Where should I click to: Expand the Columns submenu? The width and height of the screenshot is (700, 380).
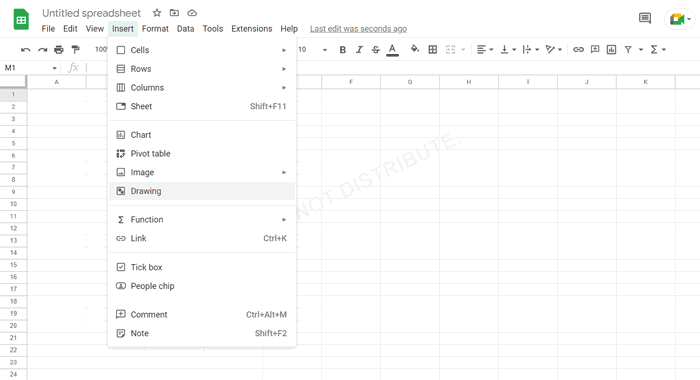(x=202, y=88)
